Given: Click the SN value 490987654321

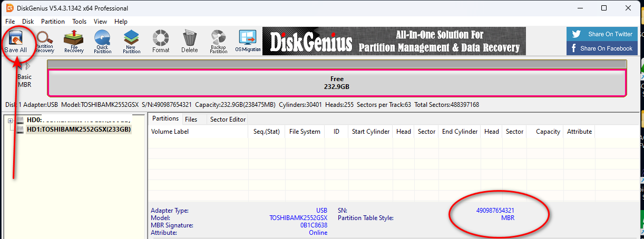Looking at the screenshot, I should coord(495,211).
